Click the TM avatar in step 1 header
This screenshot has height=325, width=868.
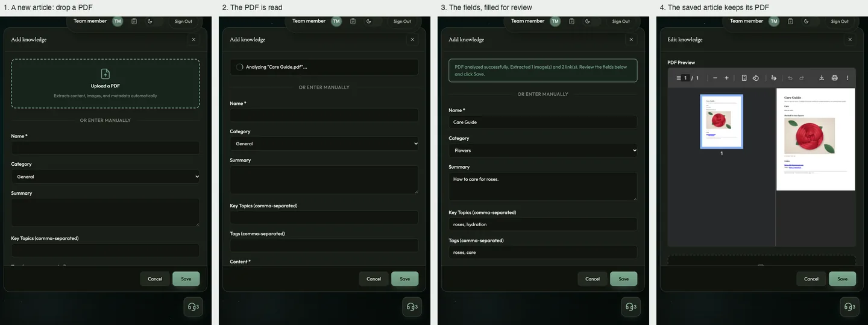coord(118,21)
